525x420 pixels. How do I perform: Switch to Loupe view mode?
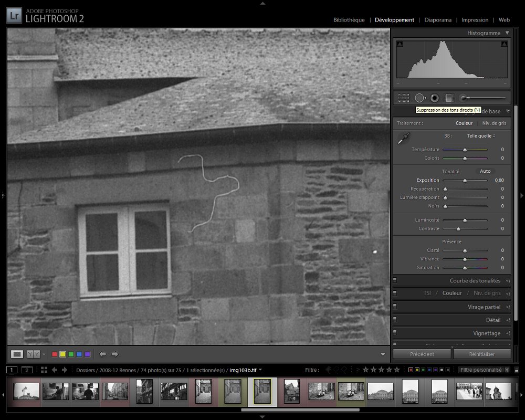point(17,354)
